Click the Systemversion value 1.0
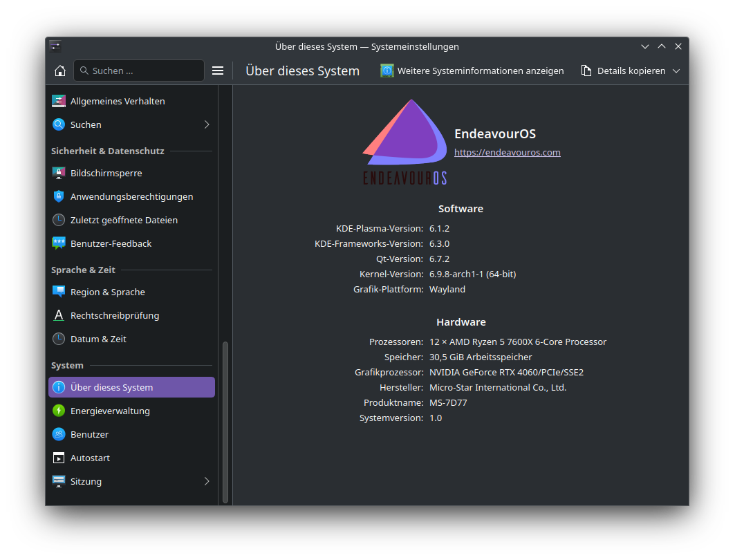This screenshot has height=560, width=735. [436, 418]
